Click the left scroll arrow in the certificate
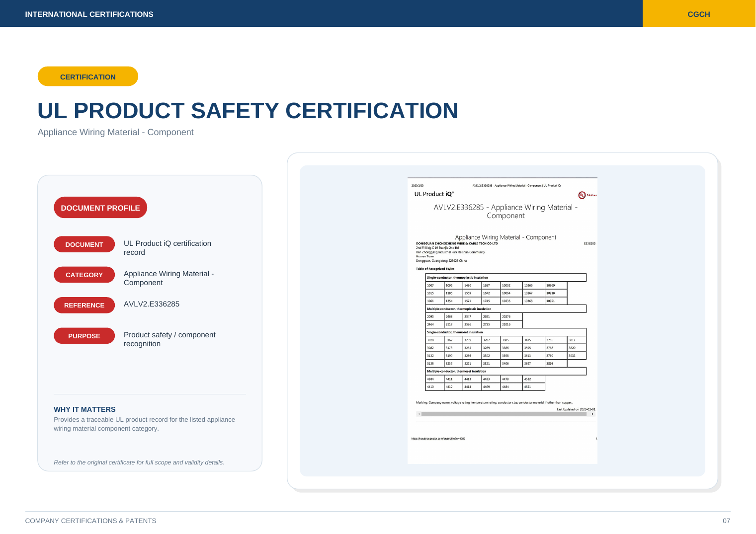The width and height of the screenshot is (756, 534). 419,414
